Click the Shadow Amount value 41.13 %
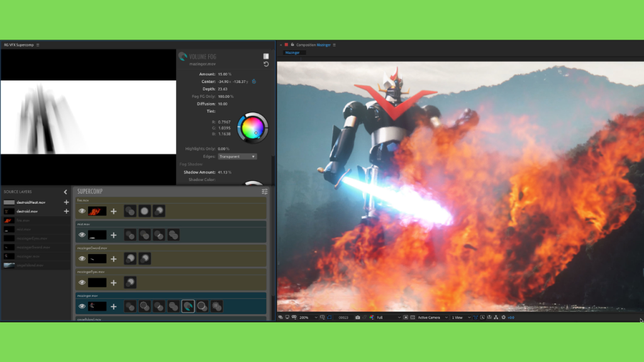 pos(225,172)
